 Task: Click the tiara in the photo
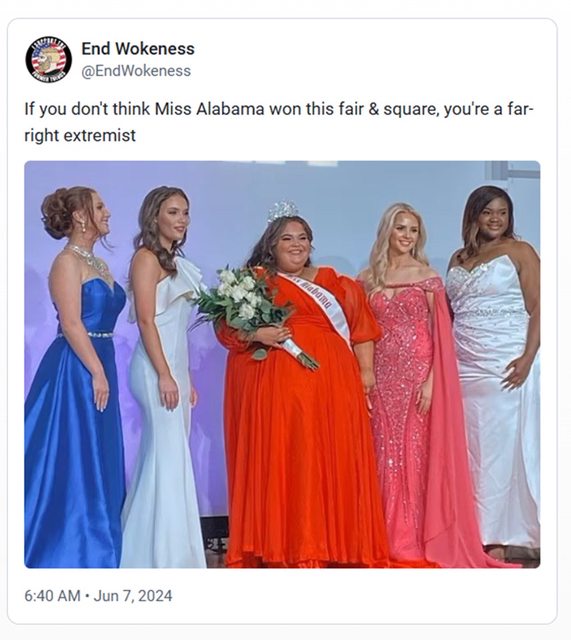pos(282,211)
